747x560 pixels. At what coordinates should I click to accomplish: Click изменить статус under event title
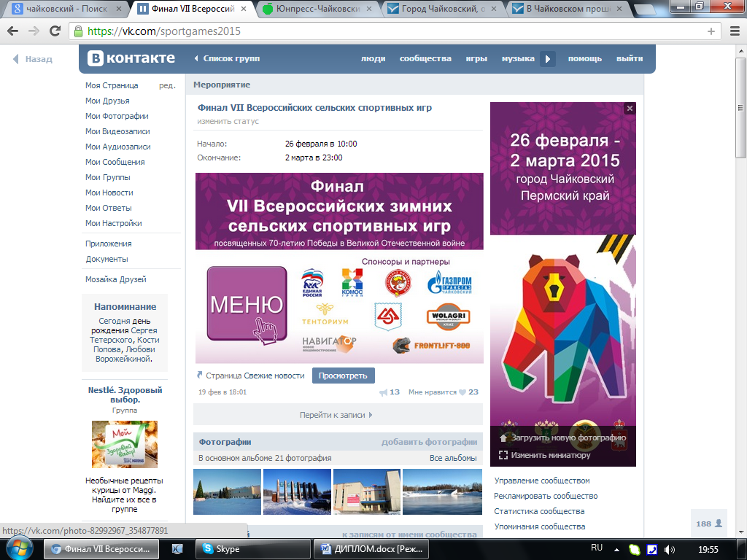(x=228, y=122)
